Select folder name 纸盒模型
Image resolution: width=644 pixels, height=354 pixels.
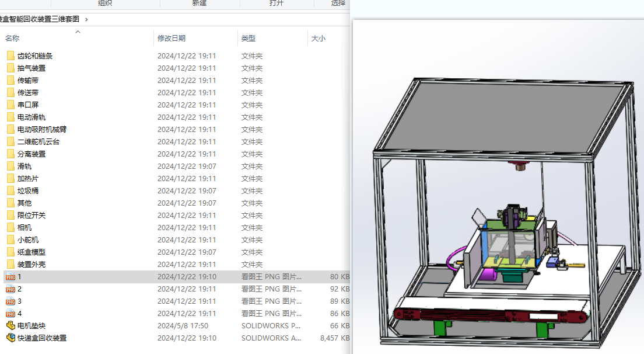click(32, 252)
